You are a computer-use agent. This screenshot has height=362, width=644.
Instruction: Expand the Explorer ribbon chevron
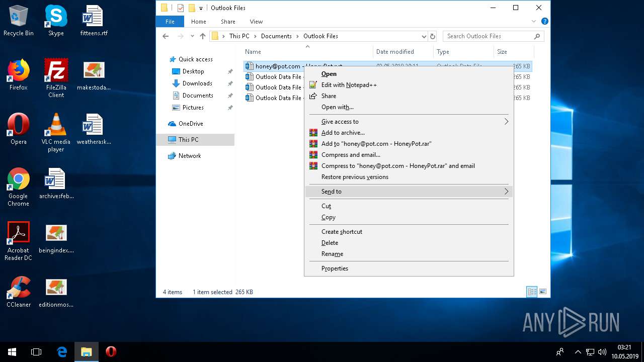click(x=534, y=22)
